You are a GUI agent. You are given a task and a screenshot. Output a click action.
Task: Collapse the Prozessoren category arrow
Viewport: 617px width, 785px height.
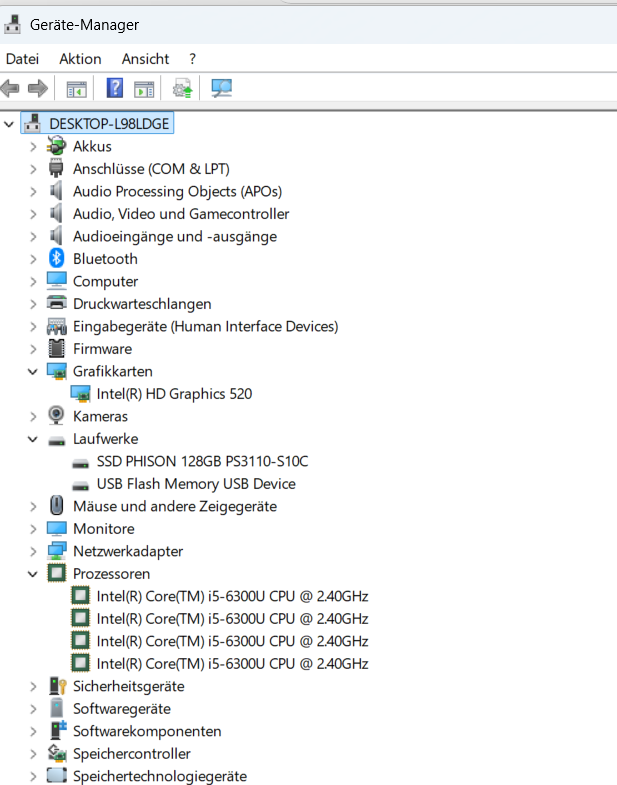(33, 574)
